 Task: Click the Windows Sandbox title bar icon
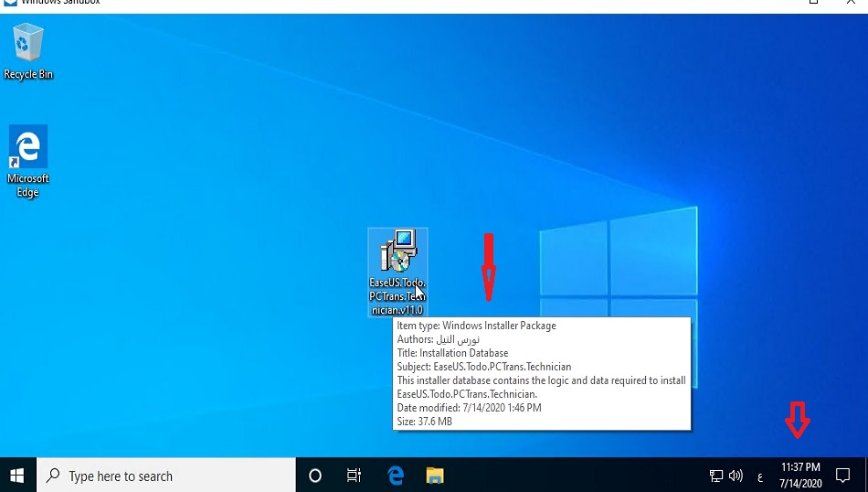[10, 2]
